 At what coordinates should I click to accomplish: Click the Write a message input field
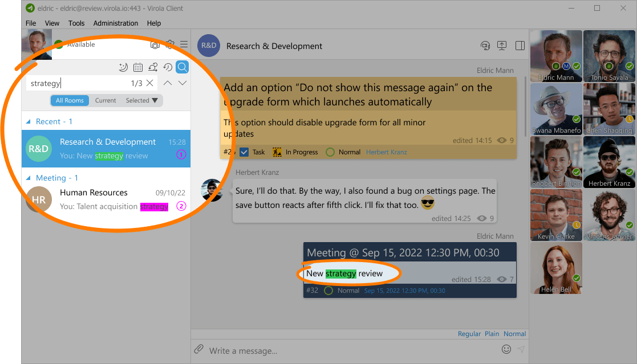tap(314, 349)
